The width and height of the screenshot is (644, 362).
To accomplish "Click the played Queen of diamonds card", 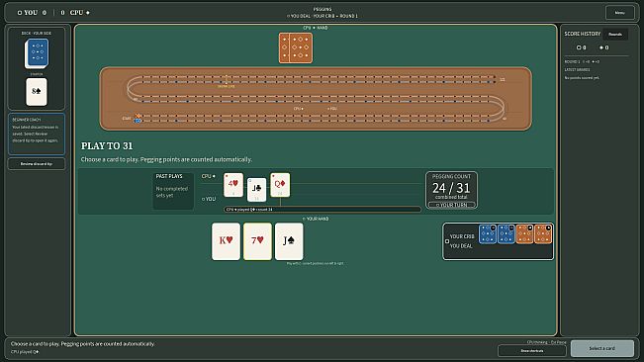I will tap(280, 185).
